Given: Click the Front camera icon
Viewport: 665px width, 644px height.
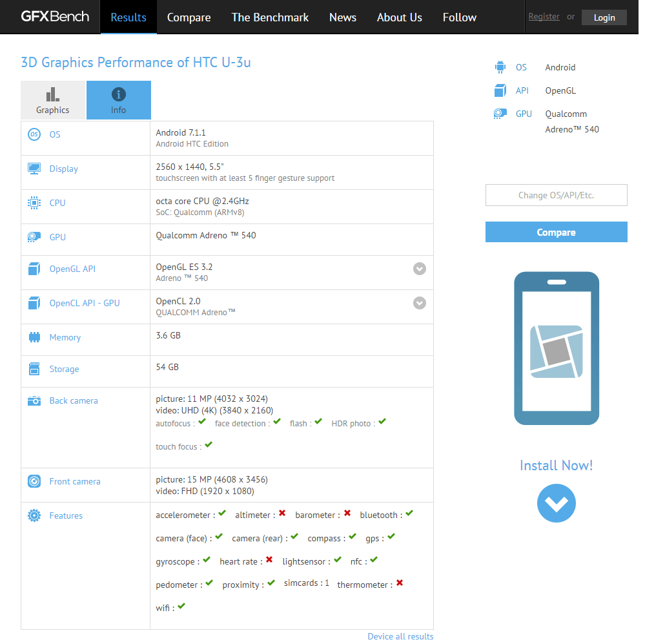Looking at the screenshot, I should click(x=34, y=481).
